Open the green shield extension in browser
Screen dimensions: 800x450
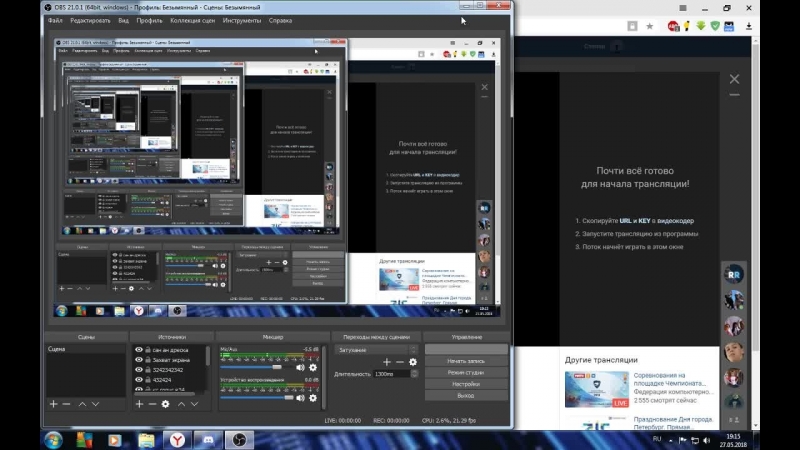click(715, 26)
